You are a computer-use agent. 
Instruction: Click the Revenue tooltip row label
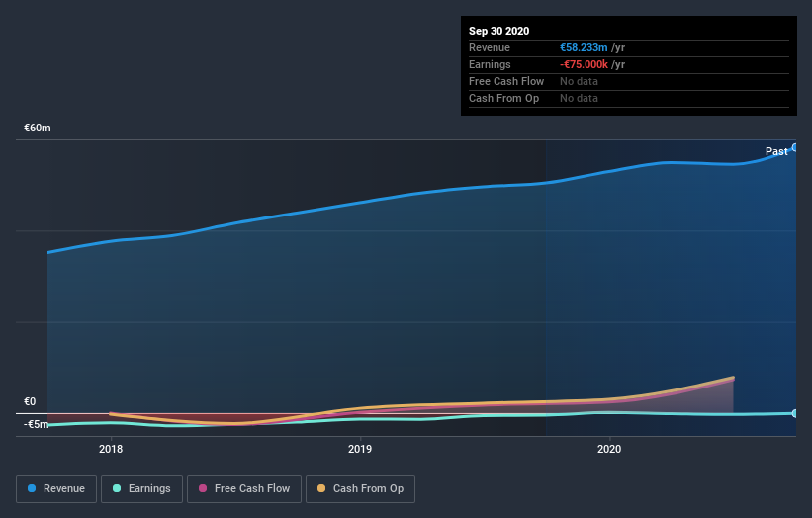[490, 47]
